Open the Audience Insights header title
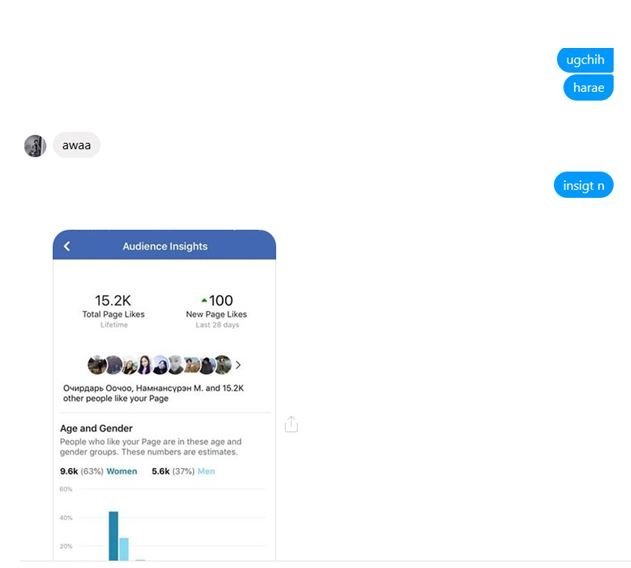Viewport: 631px width, 568px height. coord(165,246)
